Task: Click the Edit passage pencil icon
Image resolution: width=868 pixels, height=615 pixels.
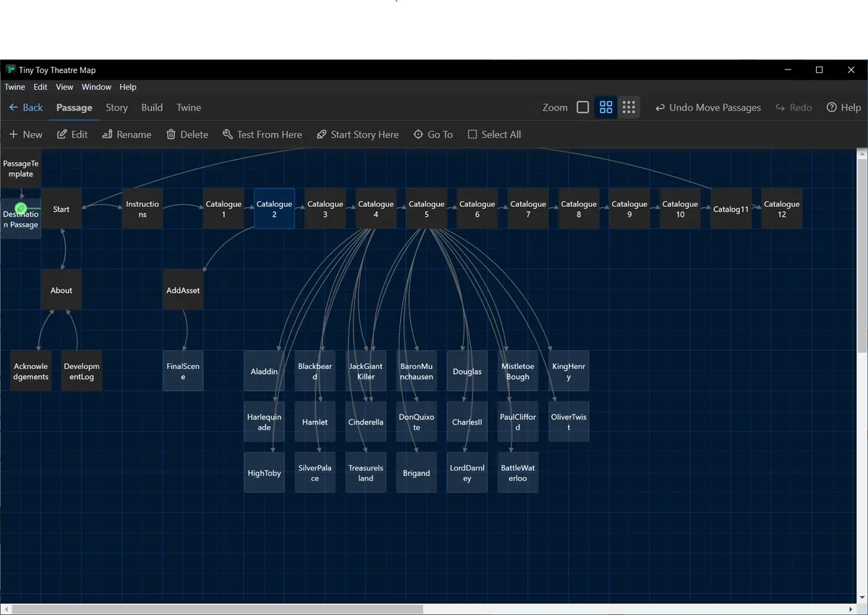Action: [x=62, y=135]
